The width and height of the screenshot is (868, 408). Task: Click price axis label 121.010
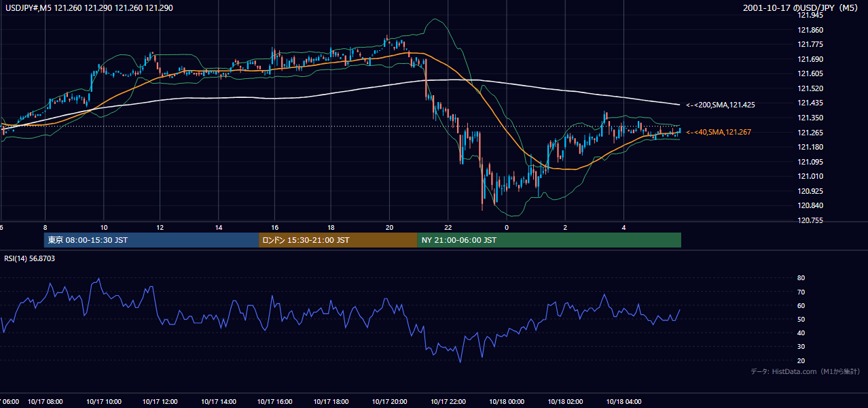coord(811,176)
